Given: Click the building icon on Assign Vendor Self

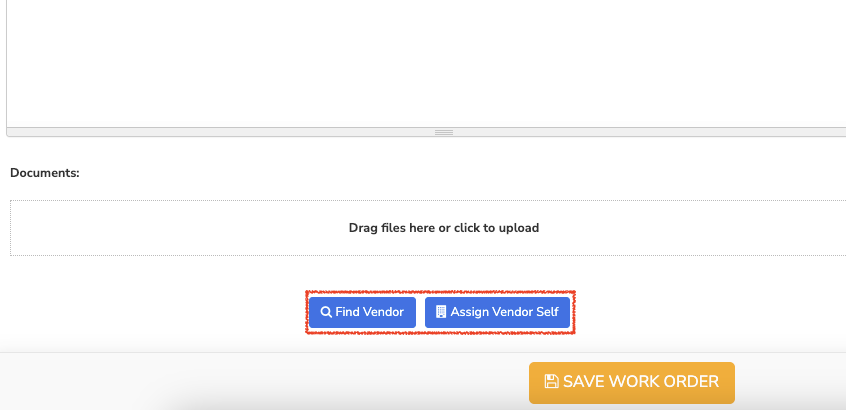Looking at the screenshot, I should (x=441, y=312).
